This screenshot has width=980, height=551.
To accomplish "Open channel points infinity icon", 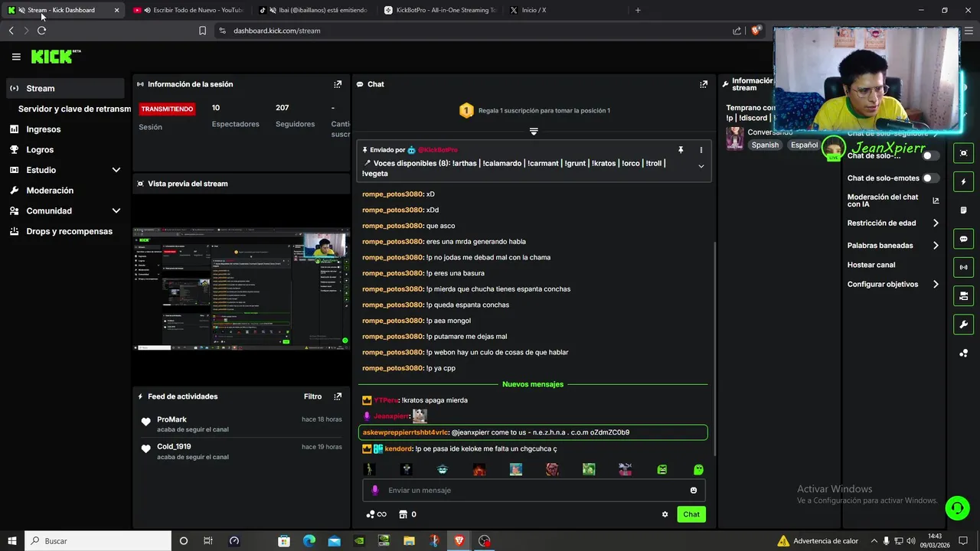I will (x=377, y=514).
